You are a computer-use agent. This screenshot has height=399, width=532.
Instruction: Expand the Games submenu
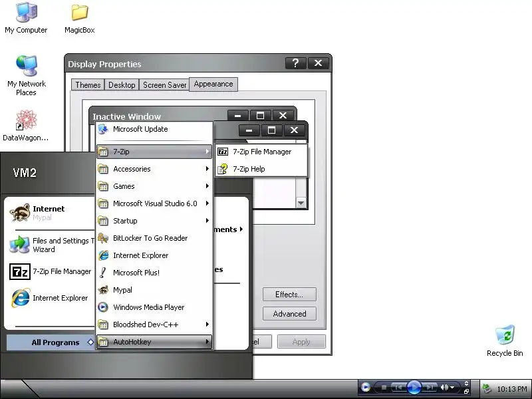(x=154, y=186)
